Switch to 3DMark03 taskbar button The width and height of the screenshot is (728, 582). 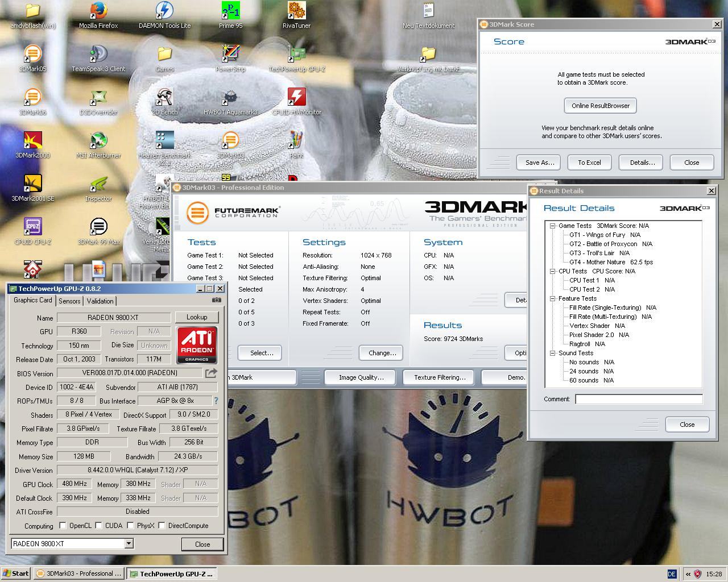(x=78, y=573)
